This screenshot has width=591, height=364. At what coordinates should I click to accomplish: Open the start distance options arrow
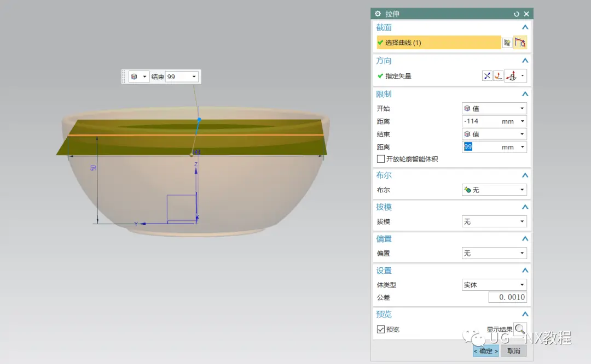click(523, 121)
